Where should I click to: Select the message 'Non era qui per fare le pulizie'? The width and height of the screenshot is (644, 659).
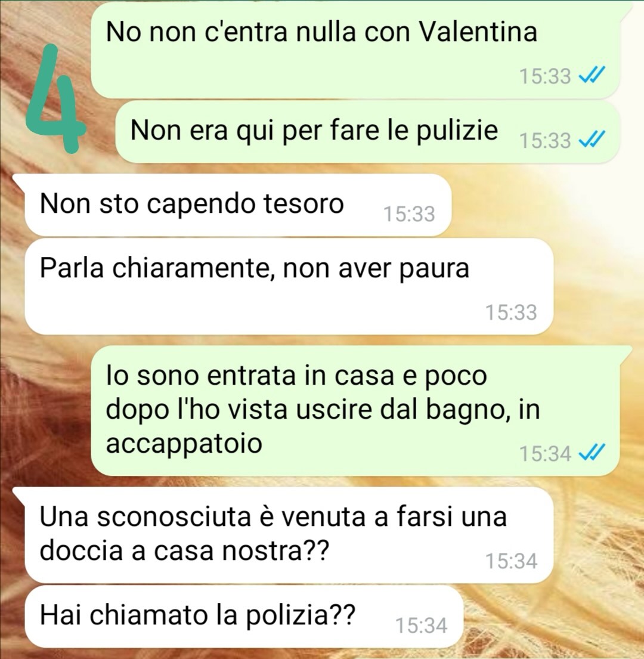pos(367,132)
